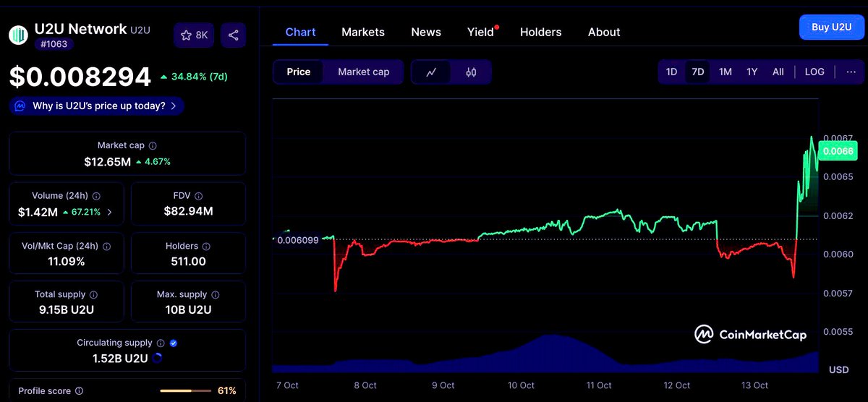Click the #1063 rank badge
Image resolution: width=868 pixels, height=402 pixels.
pyautogui.click(x=54, y=44)
